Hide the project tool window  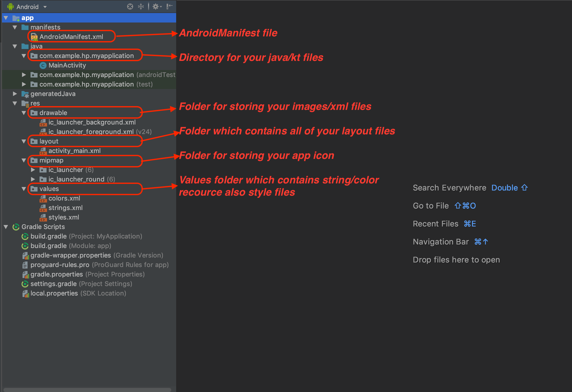coord(170,6)
